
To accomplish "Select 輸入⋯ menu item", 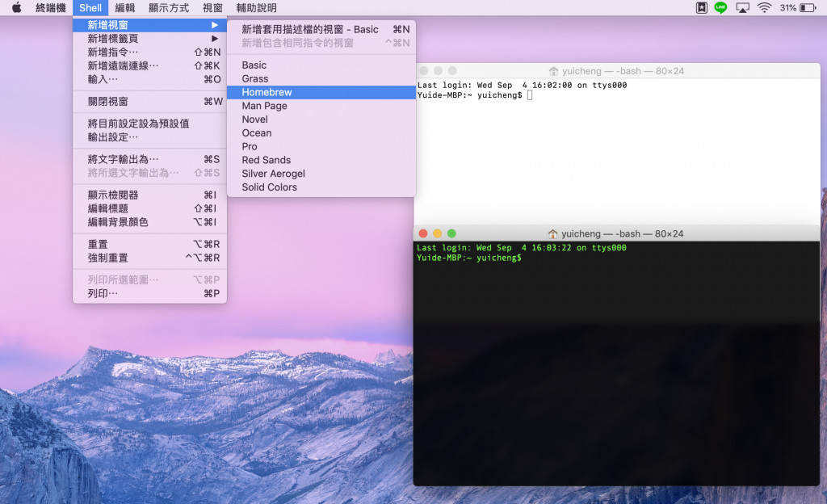I will pyautogui.click(x=149, y=79).
